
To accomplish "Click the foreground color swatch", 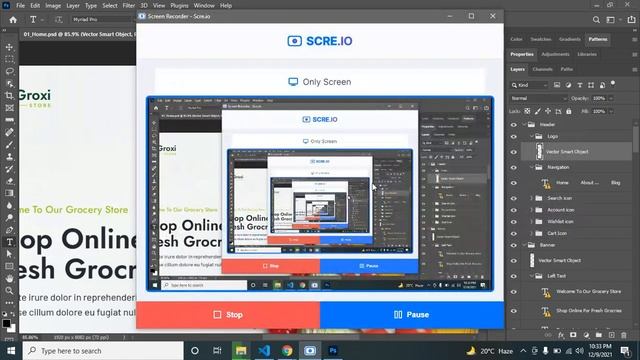I will point(6,323).
